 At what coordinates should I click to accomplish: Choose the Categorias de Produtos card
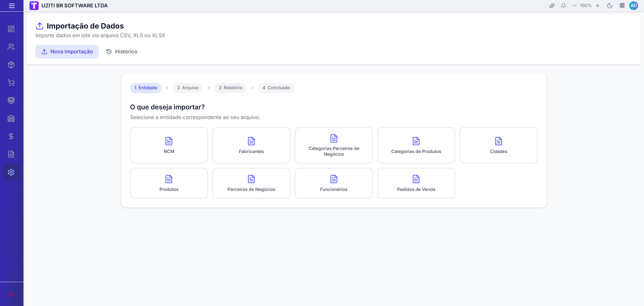pos(416,145)
